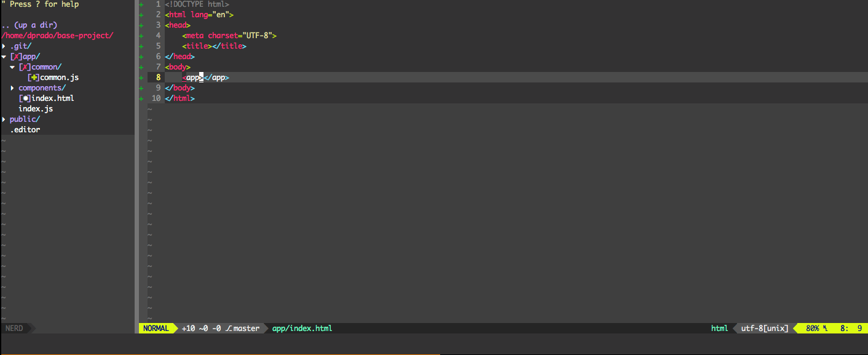Click the git added sign on line 4
The height and width of the screenshot is (355, 868).
pos(141,36)
